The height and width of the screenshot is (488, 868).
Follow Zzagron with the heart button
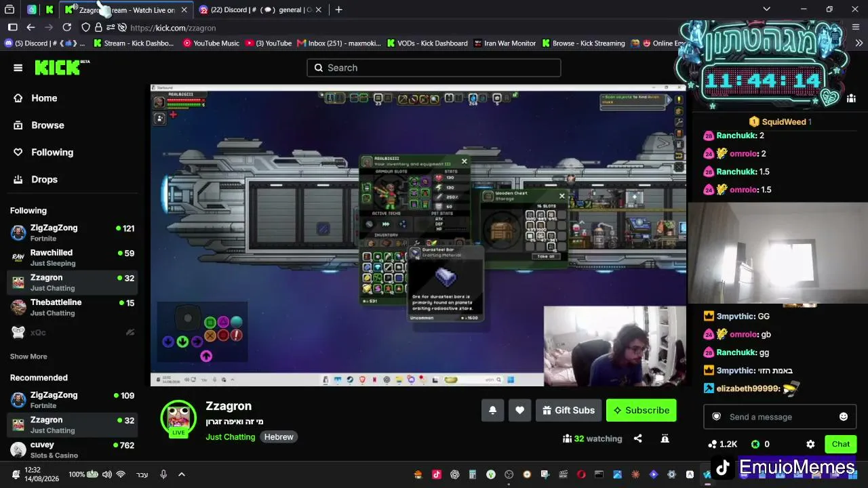click(519, 410)
